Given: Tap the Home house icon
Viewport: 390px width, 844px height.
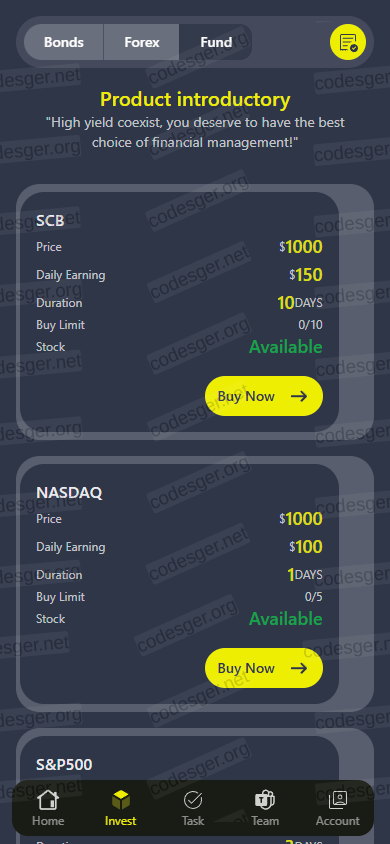Looking at the screenshot, I should pyautogui.click(x=48, y=800).
